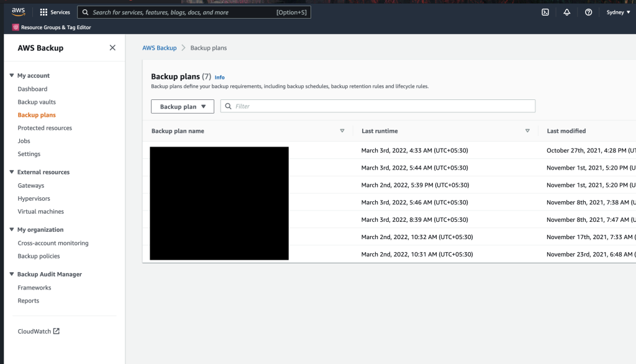Click the Info link beside Backup plans
Viewport: 636px width, 364px height.
pos(219,77)
